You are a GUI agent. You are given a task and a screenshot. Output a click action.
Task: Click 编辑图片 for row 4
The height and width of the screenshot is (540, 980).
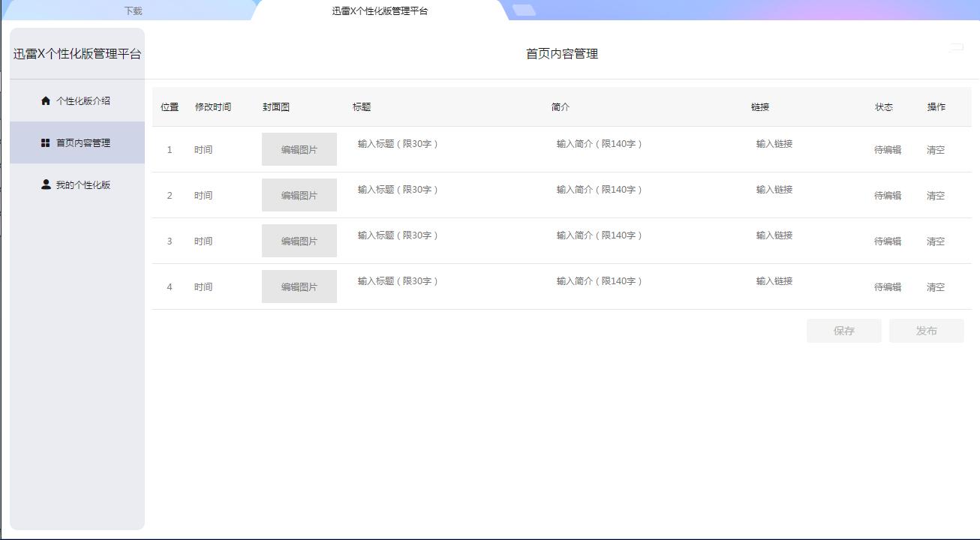pos(299,286)
